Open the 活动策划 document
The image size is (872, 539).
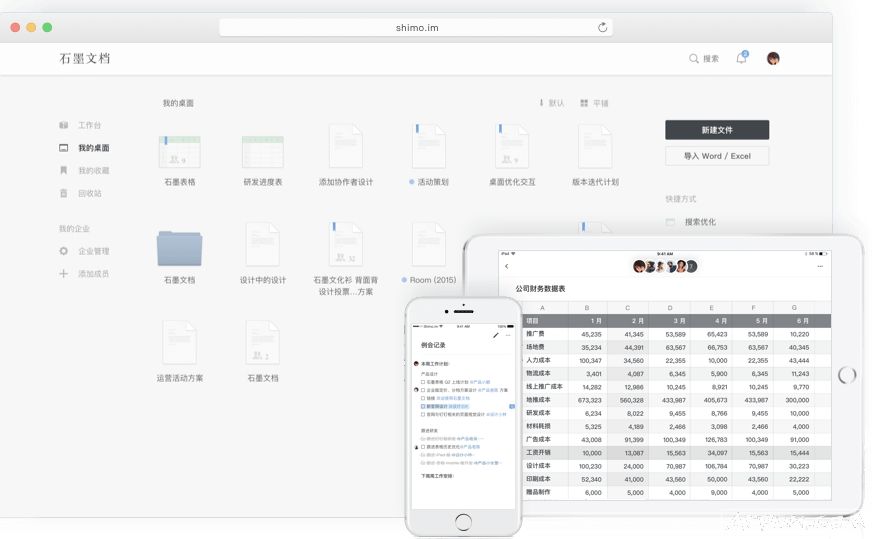[x=429, y=156]
